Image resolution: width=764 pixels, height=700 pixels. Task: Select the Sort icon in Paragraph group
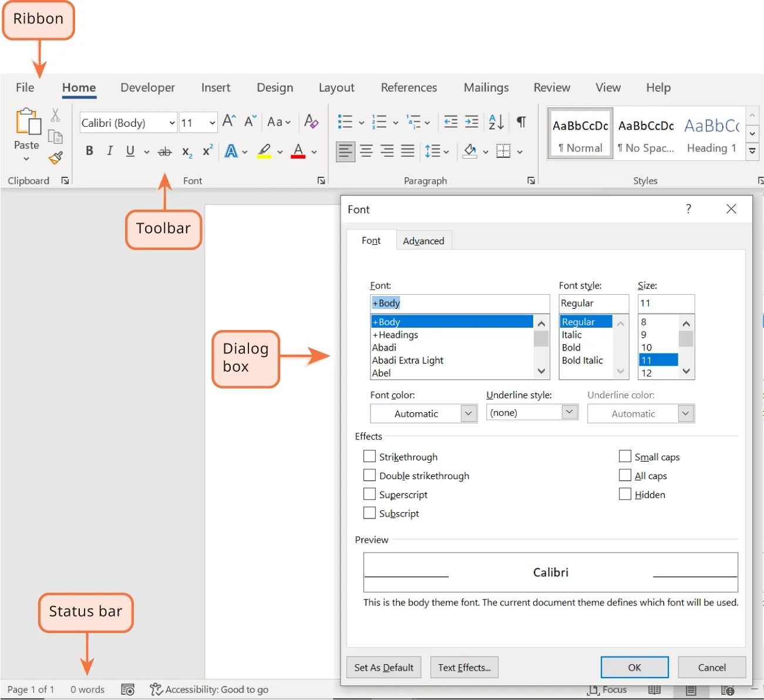pyautogui.click(x=495, y=121)
